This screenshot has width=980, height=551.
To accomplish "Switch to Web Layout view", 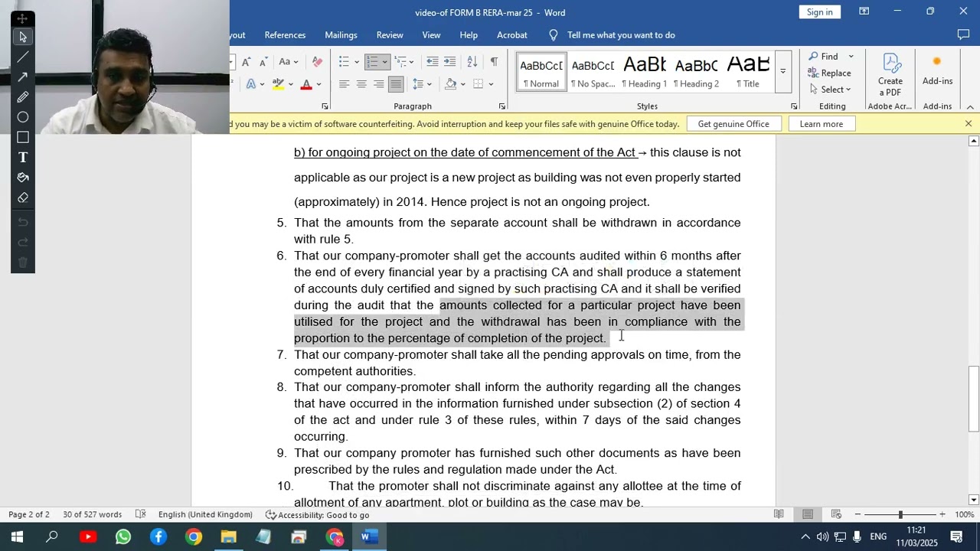I will (836, 514).
